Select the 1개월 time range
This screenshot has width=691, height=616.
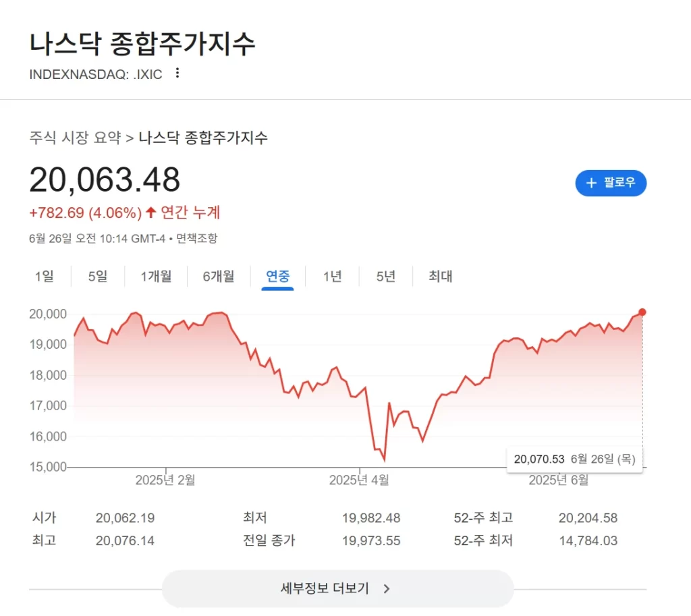[x=156, y=276]
